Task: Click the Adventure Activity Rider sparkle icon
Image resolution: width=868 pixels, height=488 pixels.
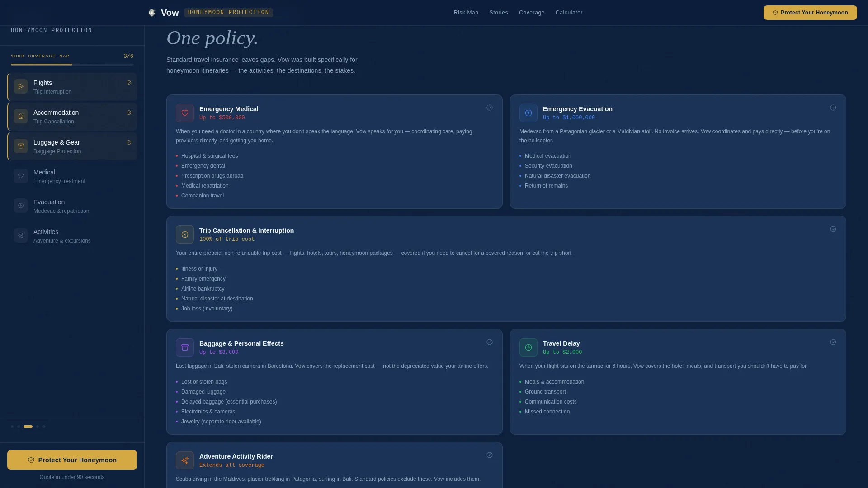Action: [185, 460]
